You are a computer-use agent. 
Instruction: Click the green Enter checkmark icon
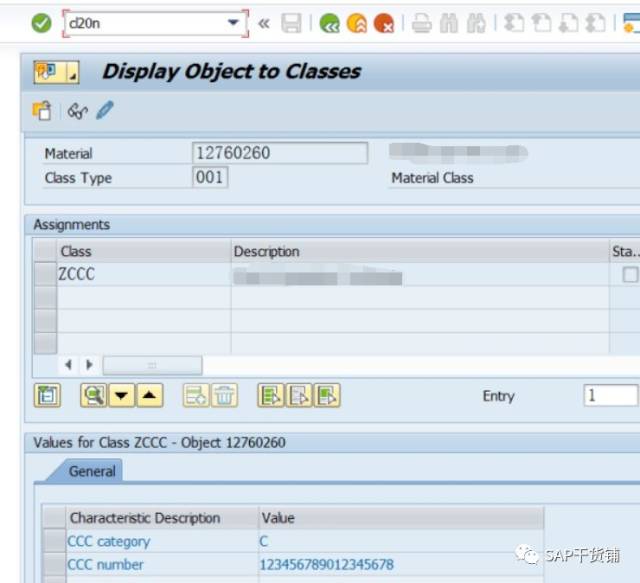click(x=42, y=23)
